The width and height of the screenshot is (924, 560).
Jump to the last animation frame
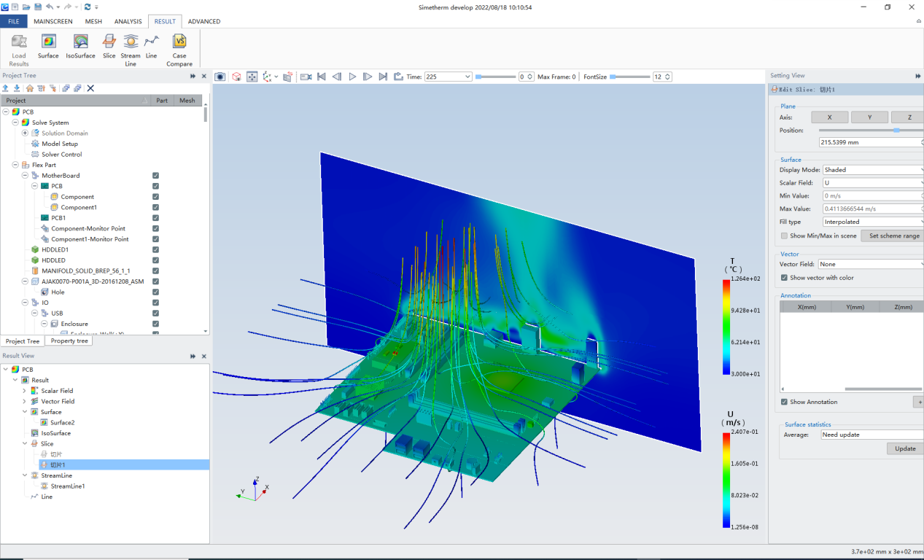click(383, 77)
